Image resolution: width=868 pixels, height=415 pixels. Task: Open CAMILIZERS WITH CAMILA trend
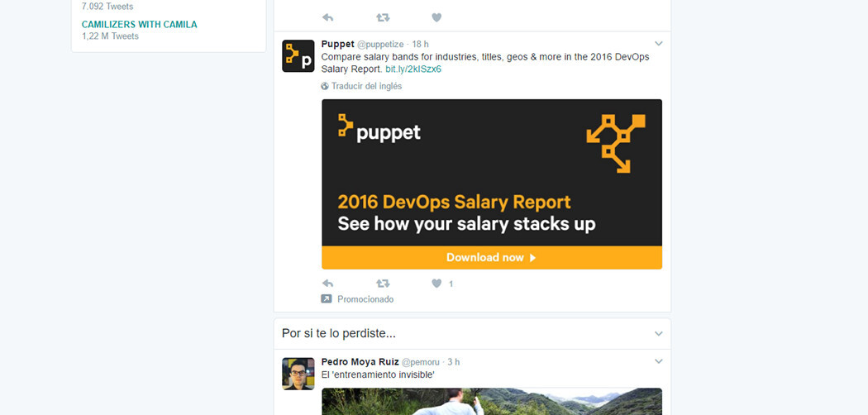(x=139, y=25)
